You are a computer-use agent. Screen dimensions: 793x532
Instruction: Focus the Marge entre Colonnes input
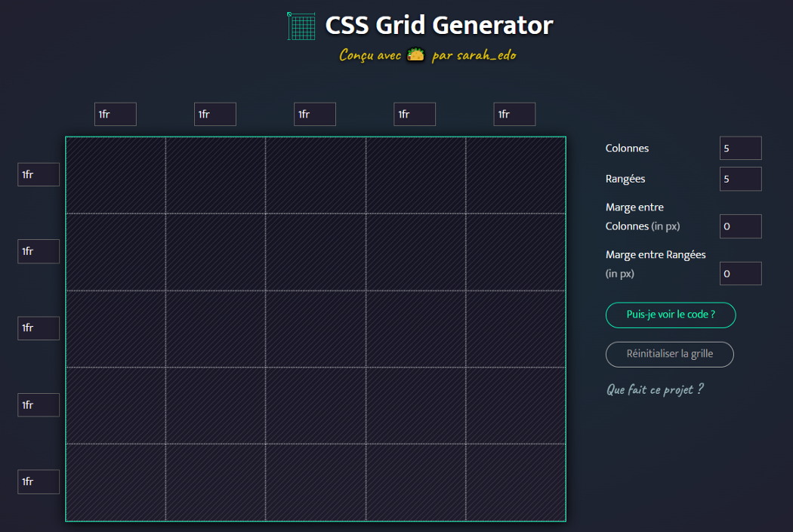740,226
